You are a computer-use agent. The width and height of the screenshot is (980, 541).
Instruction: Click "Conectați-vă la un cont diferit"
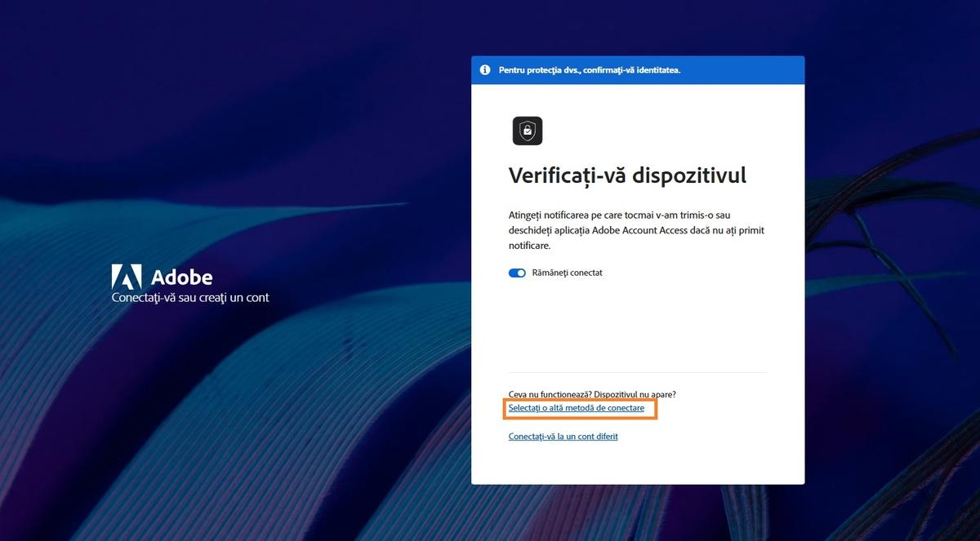pos(563,436)
